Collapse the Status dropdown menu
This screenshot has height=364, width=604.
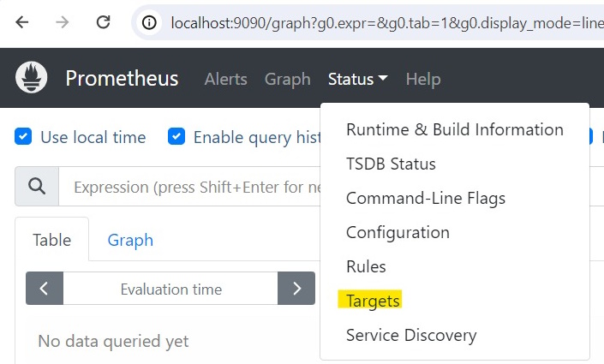click(x=357, y=79)
